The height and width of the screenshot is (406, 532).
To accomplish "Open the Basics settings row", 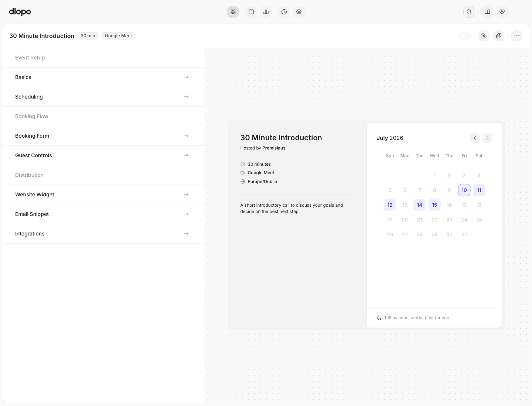I will (x=103, y=77).
